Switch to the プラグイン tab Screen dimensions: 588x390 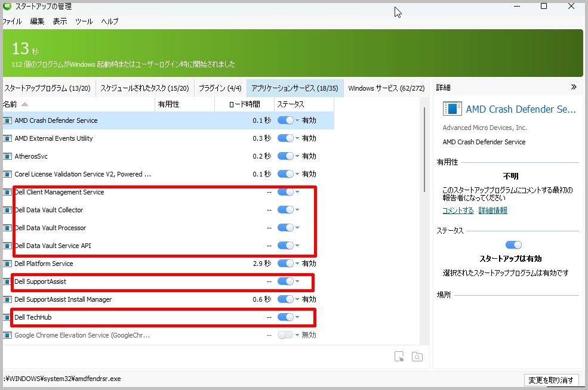pos(220,88)
